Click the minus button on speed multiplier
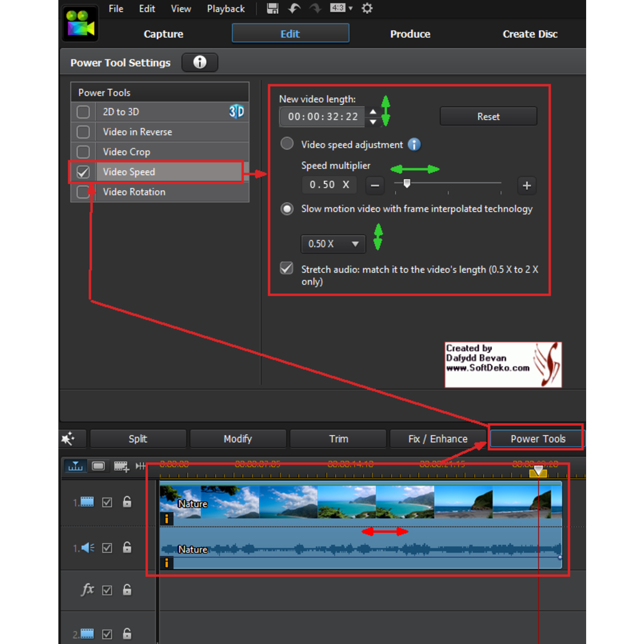The height and width of the screenshot is (644, 644). (375, 186)
